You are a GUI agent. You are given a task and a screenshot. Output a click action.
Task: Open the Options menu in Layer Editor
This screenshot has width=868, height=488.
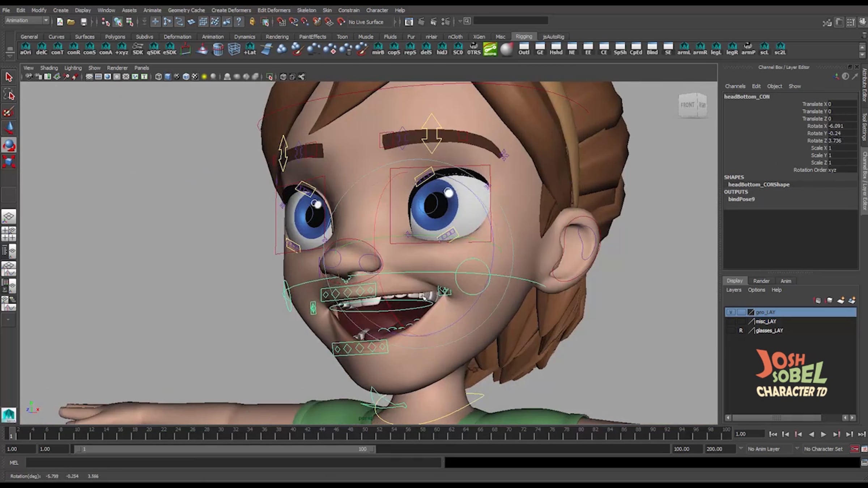[756, 290]
